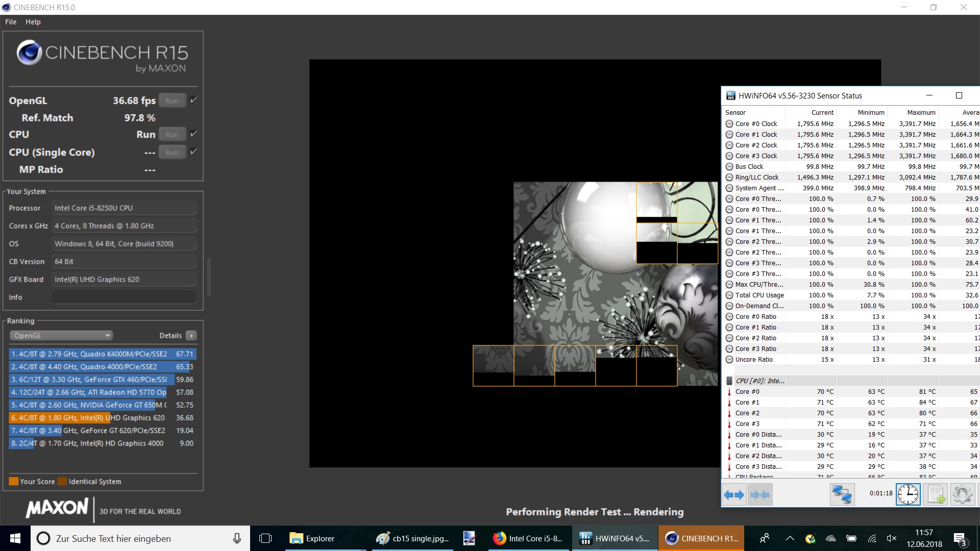Open the Help menu
980x551 pixels.
pos(33,22)
